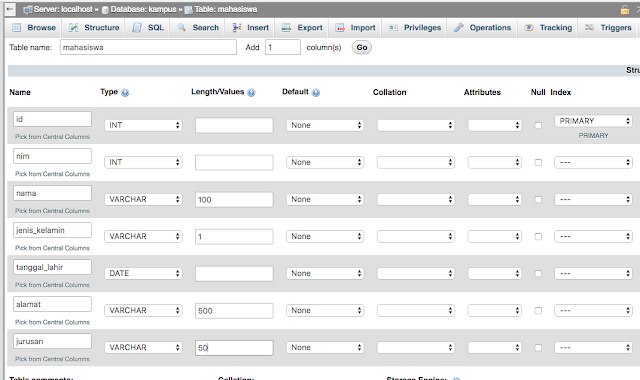Image resolution: width=640 pixels, height=380 pixels.
Task: Click Length/Values field for jenis_kelamin showing 1
Action: 234,237
